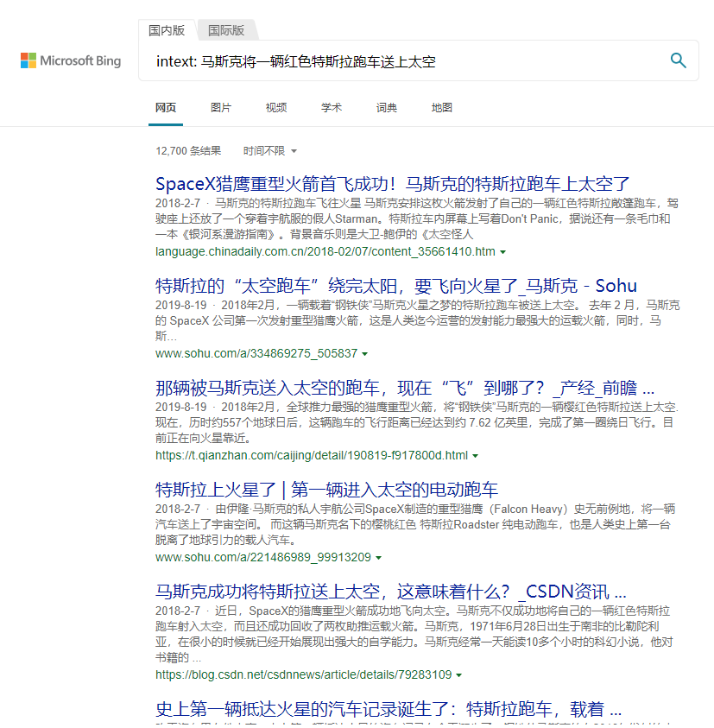Screen dimensions: 714x728
Task: Open the Microsoft Bing logo home link
Action: pyautogui.click(x=71, y=60)
